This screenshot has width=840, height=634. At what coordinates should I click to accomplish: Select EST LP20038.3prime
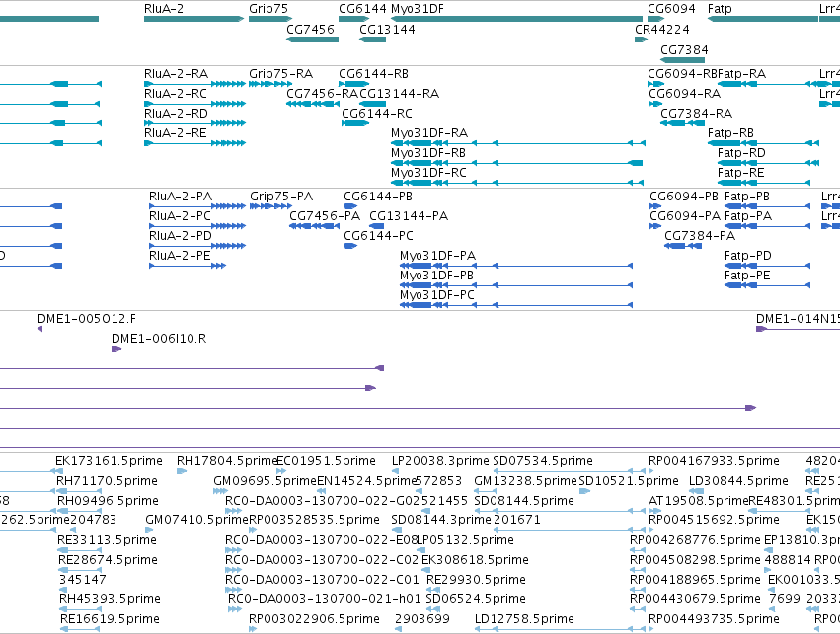coord(396,471)
